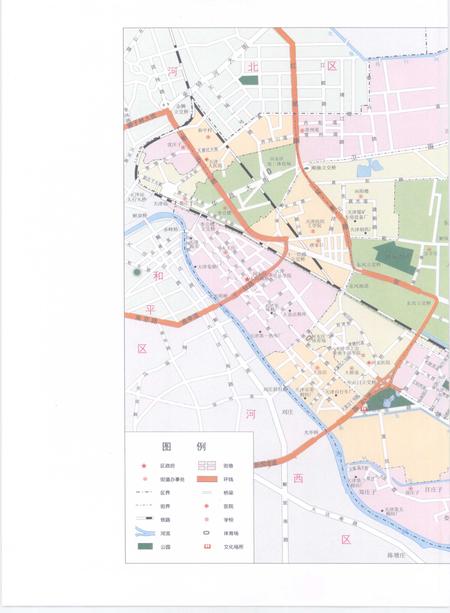Click the 街界 dotted line symbol in legend

144,505
